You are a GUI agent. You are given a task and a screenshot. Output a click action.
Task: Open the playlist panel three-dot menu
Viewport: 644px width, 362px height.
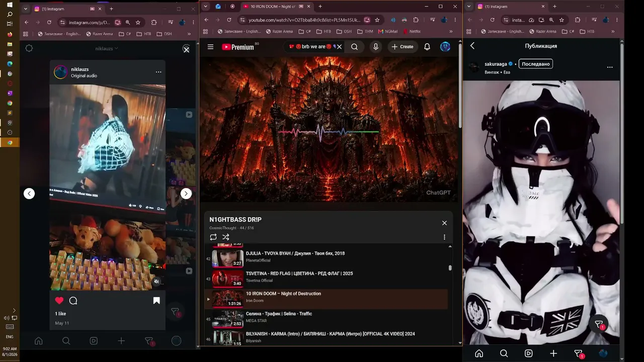click(444, 237)
